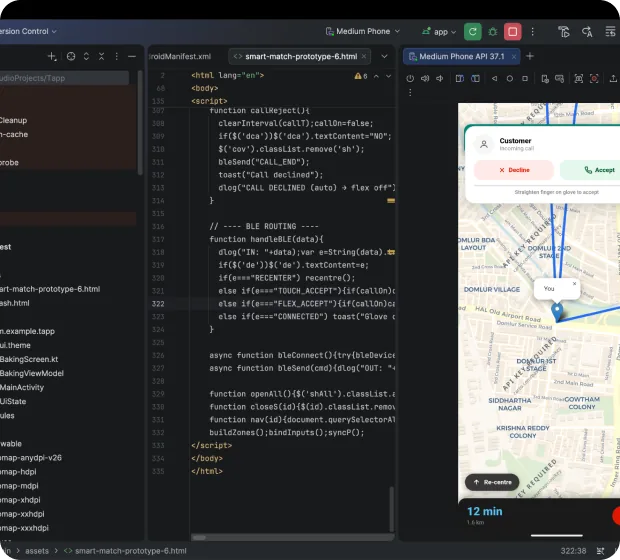The image size is (620, 560).
Task: Click the warnings indicator showing 6
Action: [361, 76]
